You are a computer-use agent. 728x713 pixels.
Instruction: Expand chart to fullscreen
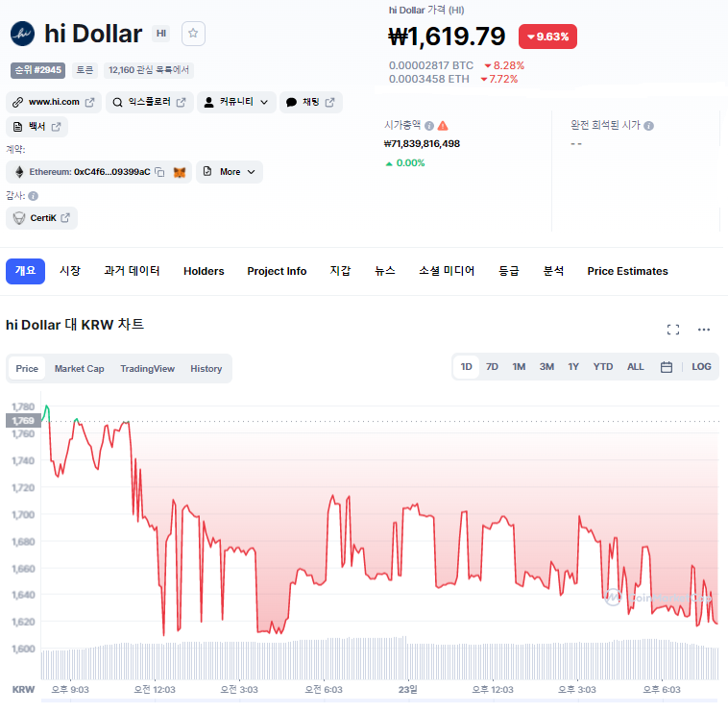673,330
